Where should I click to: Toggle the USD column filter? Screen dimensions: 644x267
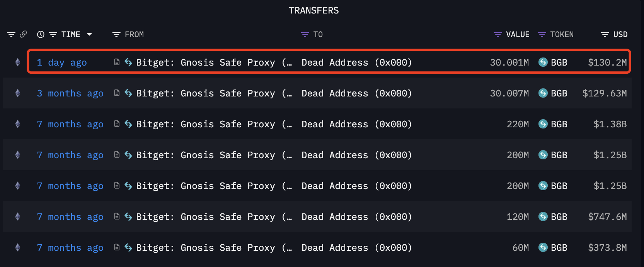(x=605, y=34)
